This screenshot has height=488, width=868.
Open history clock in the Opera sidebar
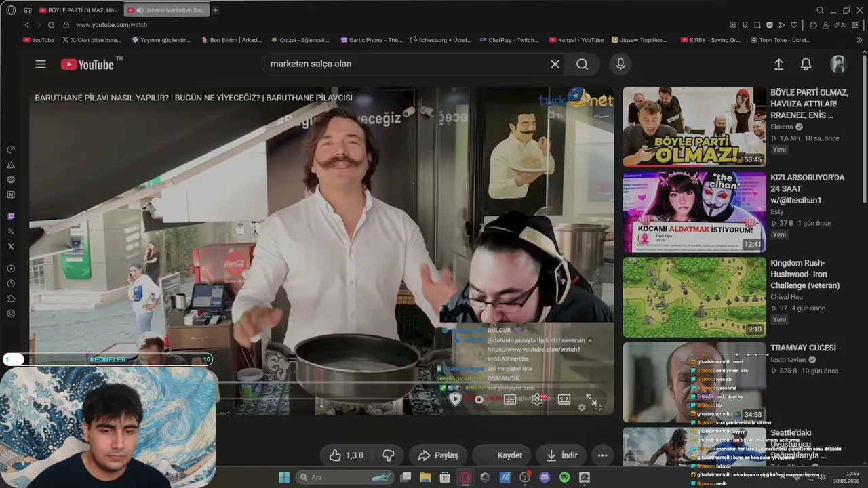click(11, 283)
